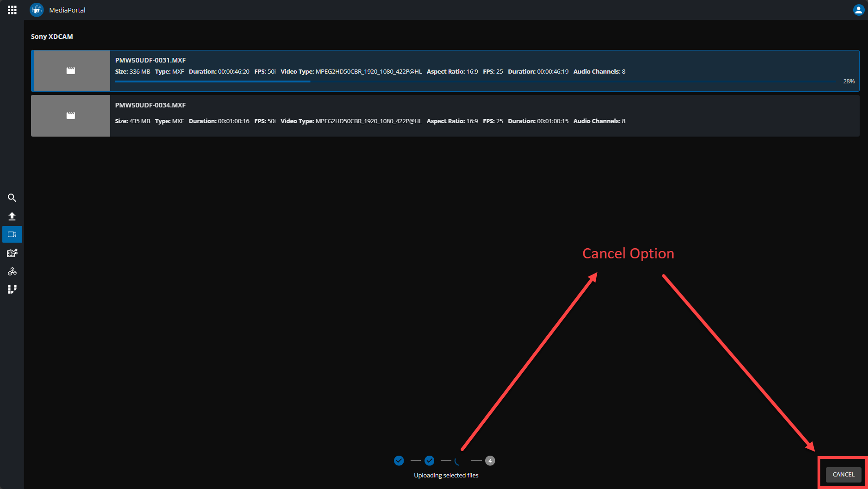Go to first completed wizard step

click(x=399, y=460)
